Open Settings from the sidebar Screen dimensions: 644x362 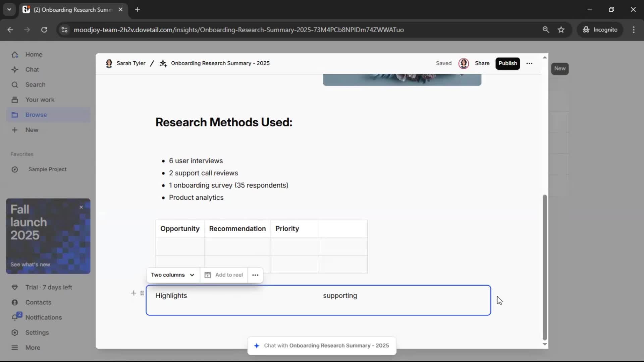click(37, 333)
